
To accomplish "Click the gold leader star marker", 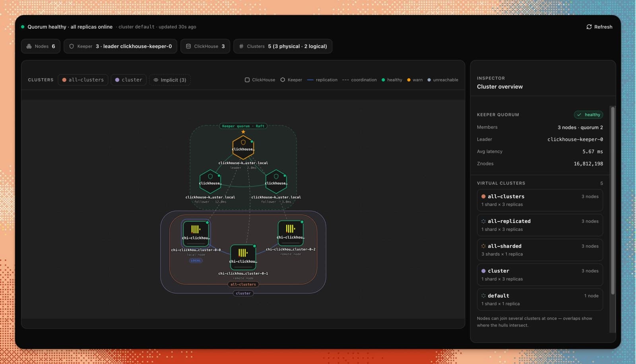I will [x=243, y=132].
